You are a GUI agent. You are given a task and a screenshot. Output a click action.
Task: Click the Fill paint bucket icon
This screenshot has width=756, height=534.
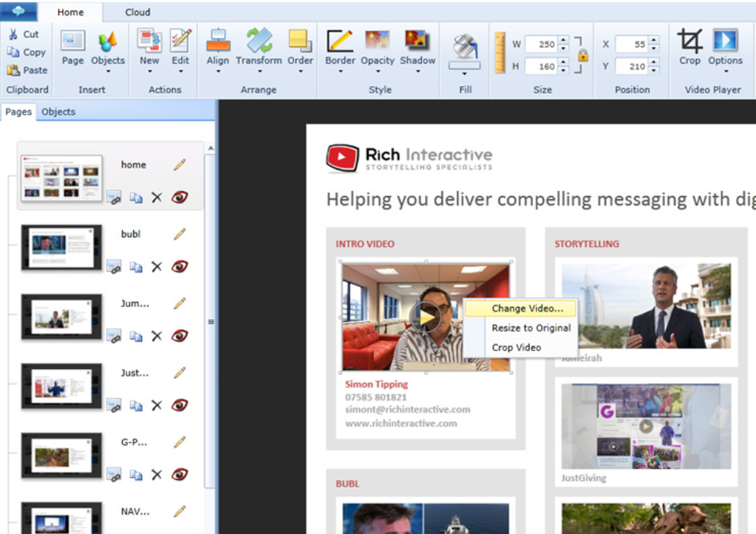click(x=465, y=47)
